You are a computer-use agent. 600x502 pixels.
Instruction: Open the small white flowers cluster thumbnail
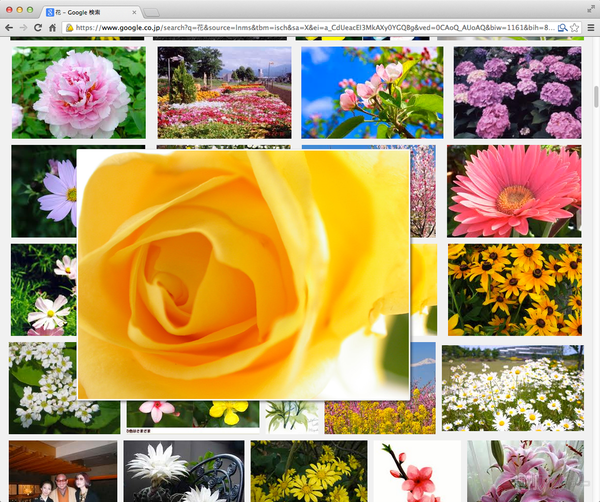tap(43, 388)
